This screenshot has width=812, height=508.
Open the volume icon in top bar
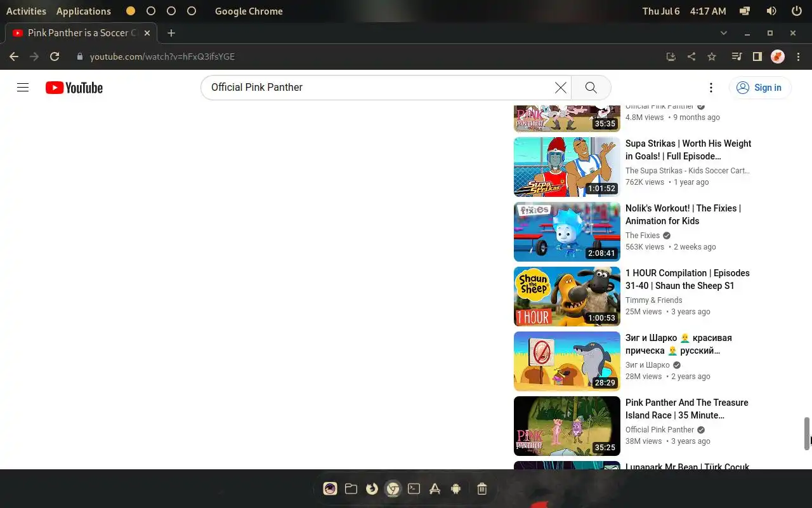(771, 11)
